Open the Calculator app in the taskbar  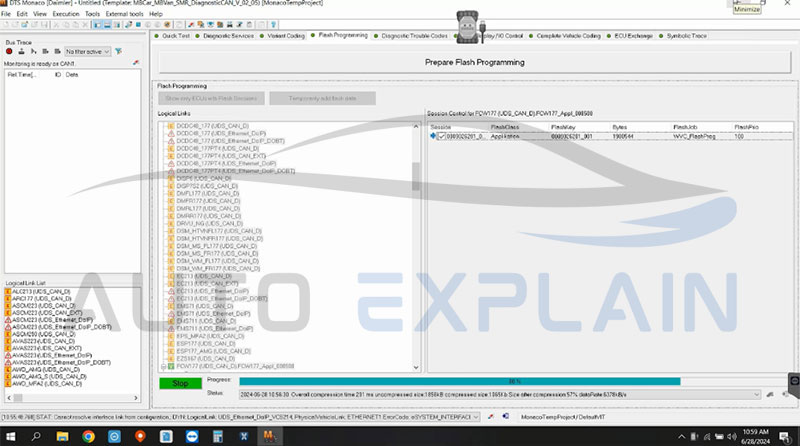(218, 436)
